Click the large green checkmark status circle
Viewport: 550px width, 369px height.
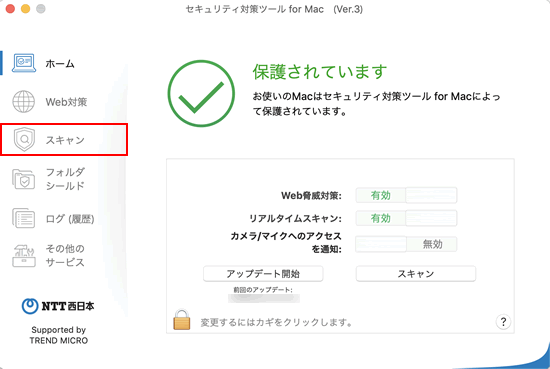(x=201, y=93)
